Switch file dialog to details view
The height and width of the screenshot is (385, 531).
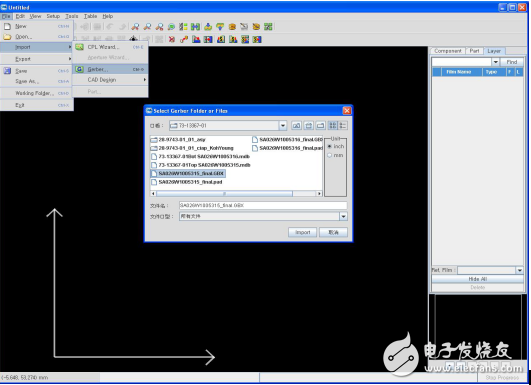coord(343,126)
